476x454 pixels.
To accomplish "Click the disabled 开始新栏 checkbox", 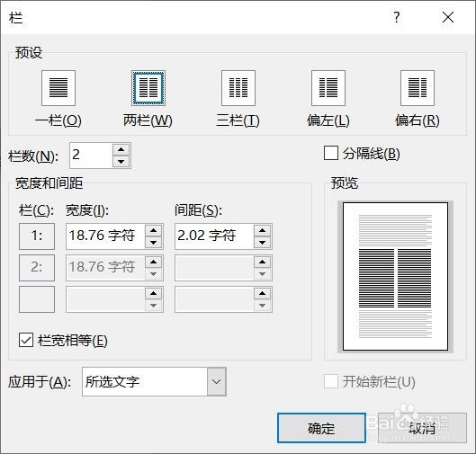I will (331, 381).
